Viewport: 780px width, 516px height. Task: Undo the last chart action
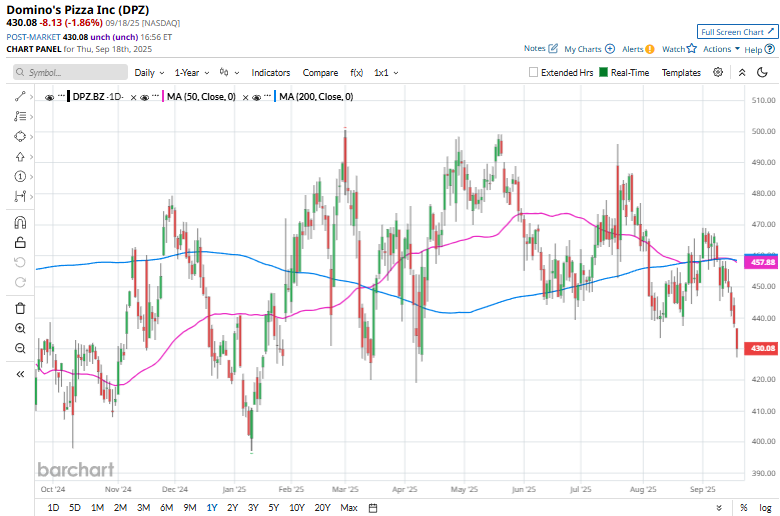(20, 262)
